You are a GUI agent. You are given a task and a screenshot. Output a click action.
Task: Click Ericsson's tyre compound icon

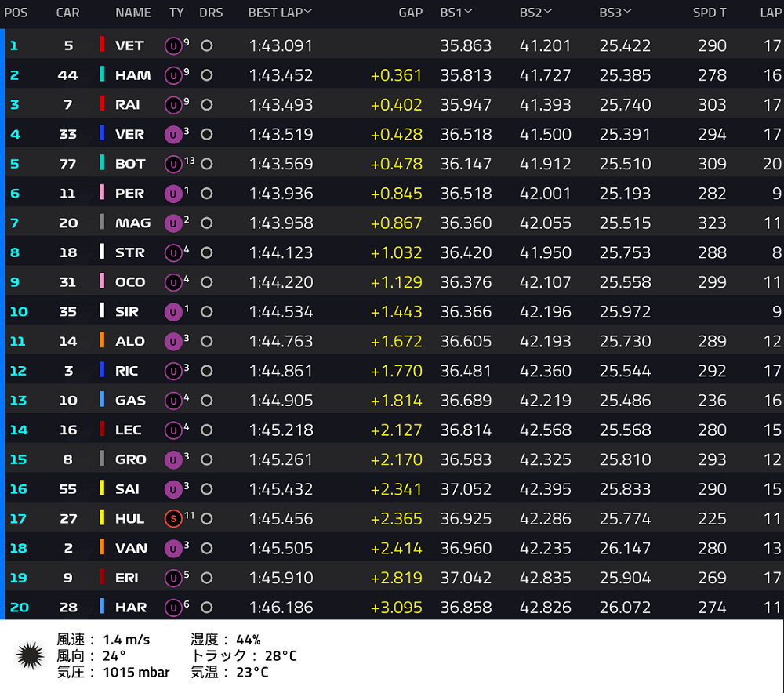(x=173, y=578)
